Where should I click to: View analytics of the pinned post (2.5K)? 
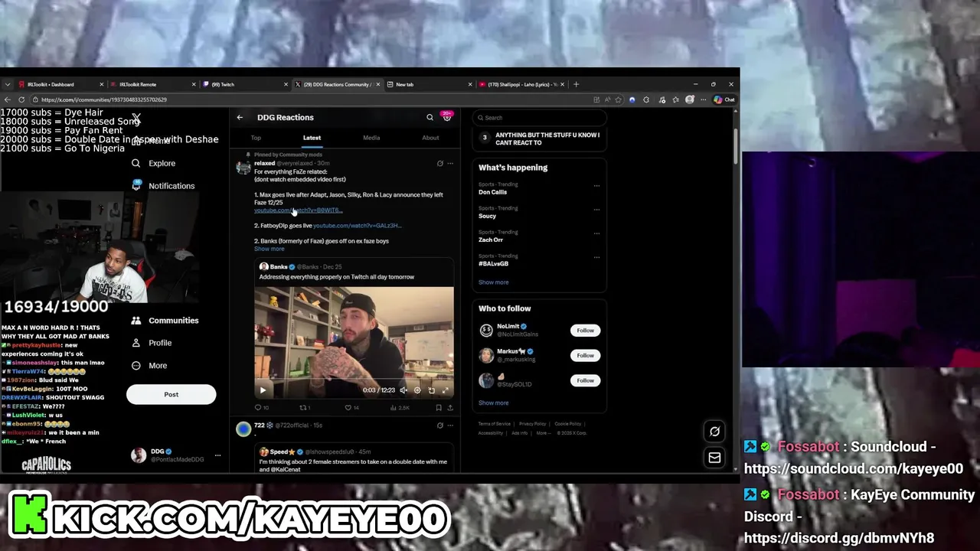(x=400, y=408)
